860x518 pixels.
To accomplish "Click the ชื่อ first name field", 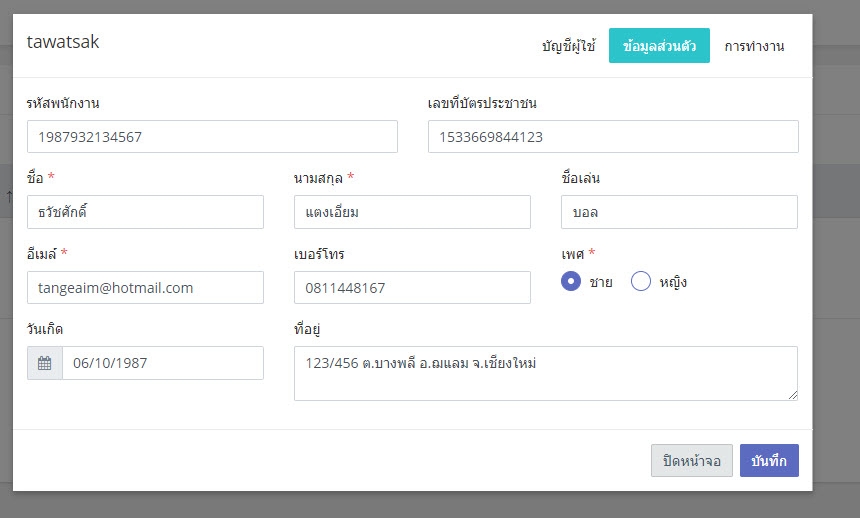I will pos(145,212).
